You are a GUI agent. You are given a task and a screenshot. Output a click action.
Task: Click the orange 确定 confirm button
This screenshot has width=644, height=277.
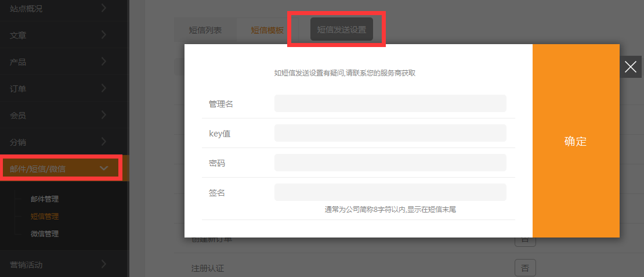pos(576,141)
